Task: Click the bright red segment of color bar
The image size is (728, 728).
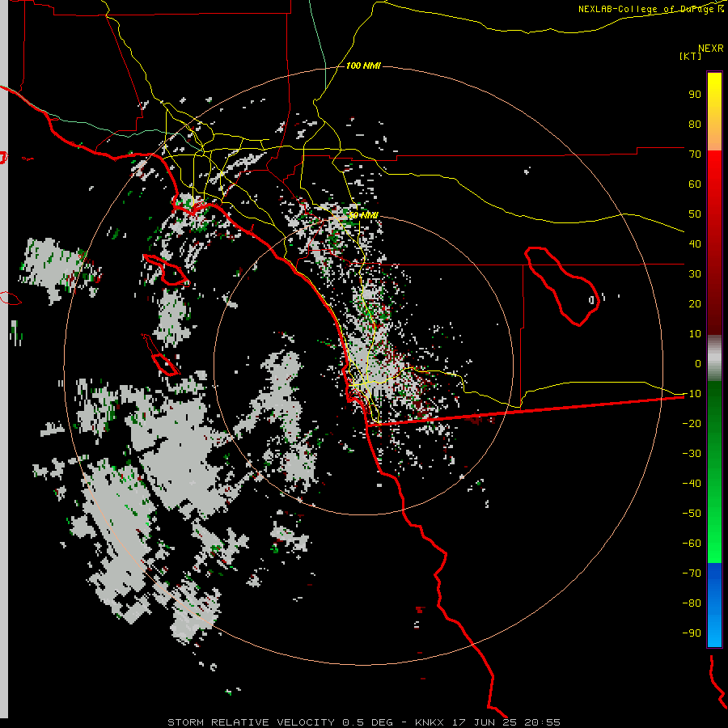Action: [x=714, y=171]
